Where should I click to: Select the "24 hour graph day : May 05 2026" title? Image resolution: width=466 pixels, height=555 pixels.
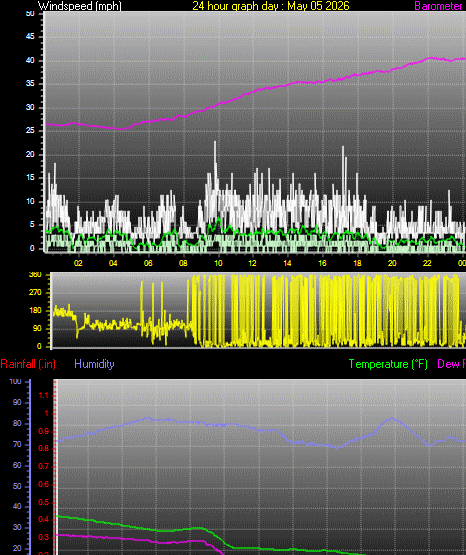coord(271,6)
